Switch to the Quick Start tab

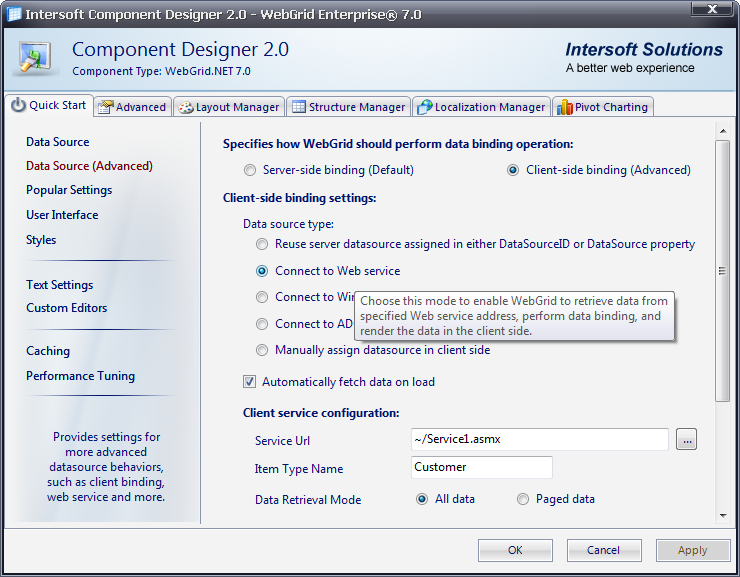(49, 105)
